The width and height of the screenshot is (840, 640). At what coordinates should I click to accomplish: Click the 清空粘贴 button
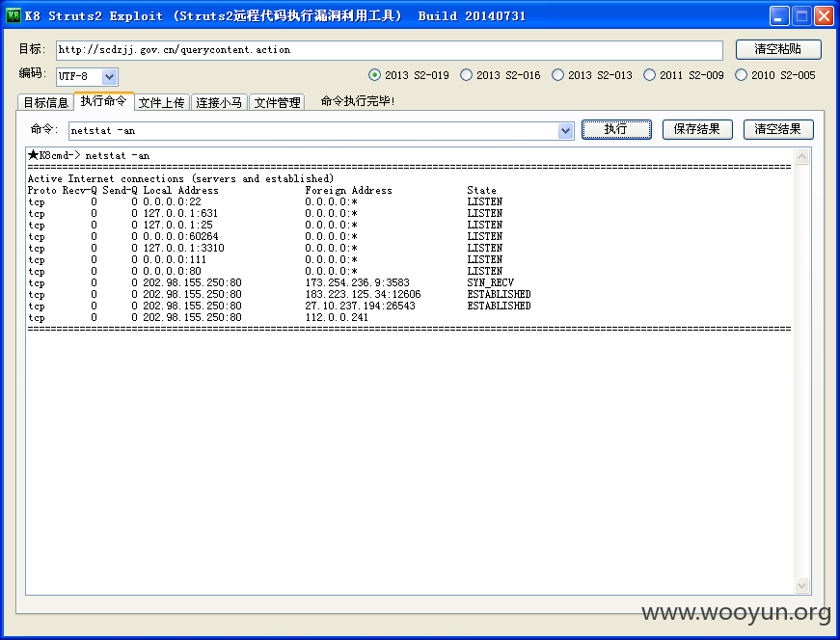(778, 49)
